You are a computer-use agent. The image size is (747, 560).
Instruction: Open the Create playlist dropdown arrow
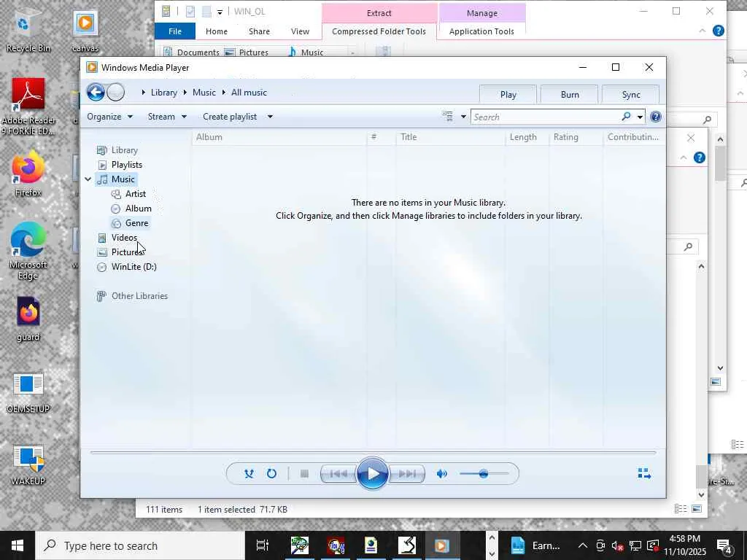pos(270,117)
